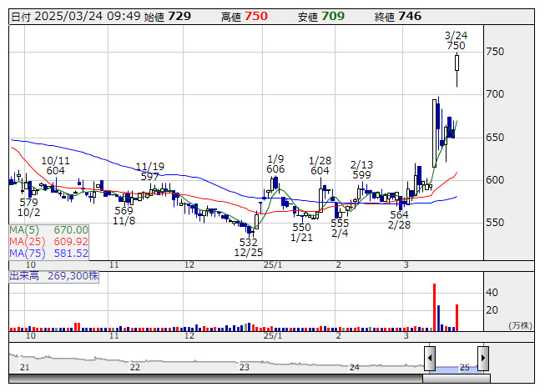545x392 pixels.
Task: Click the (万株) unit label
Action: (520, 325)
